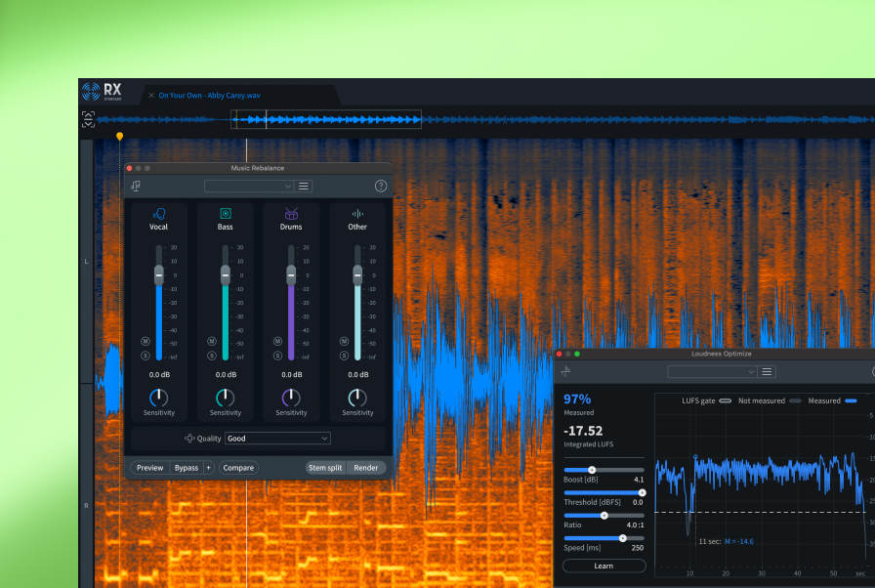The width and height of the screenshot is (875, 588).
Task: Open the Music Rebalance preset hamburger menu
Action: click(x=304, y=186)
